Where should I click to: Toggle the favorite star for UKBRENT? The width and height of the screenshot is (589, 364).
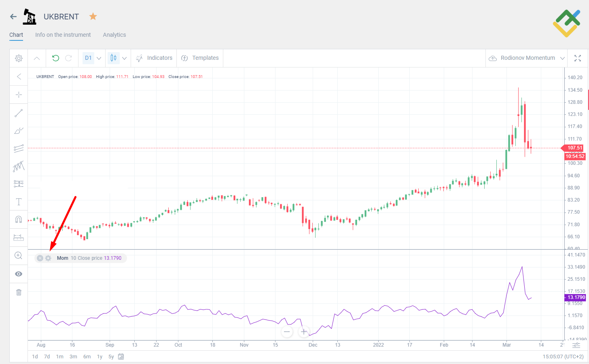pos(93,17)
